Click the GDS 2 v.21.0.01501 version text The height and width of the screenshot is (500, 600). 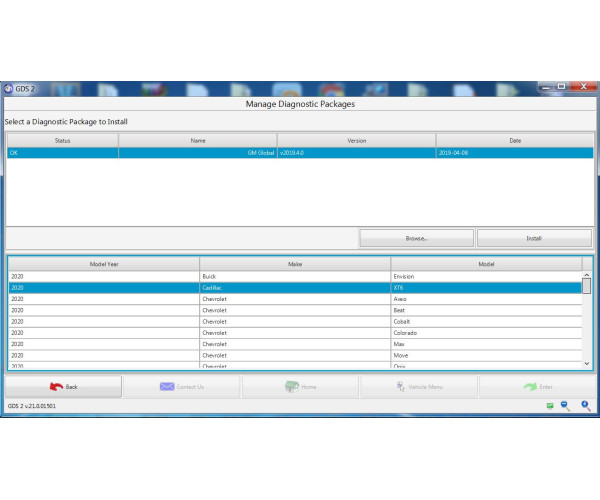tap(32, 406)
